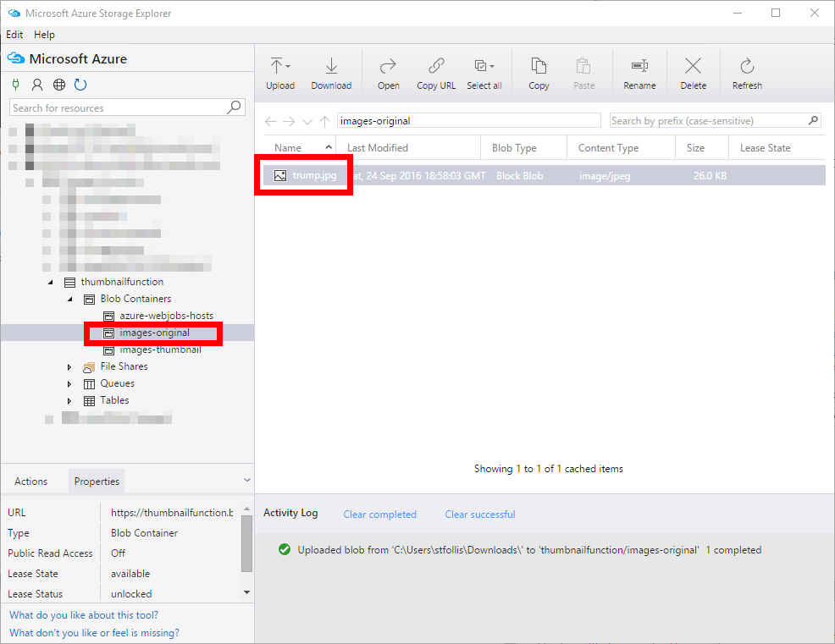Collapse the Blob Containers node
The image size is (835, 644).
point(70,299)
